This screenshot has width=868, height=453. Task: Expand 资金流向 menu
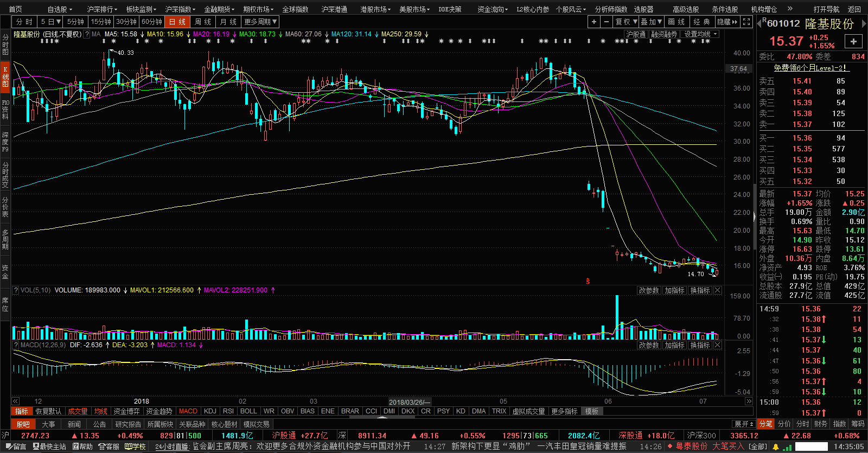pyautogui.click(x=493, y=9)
